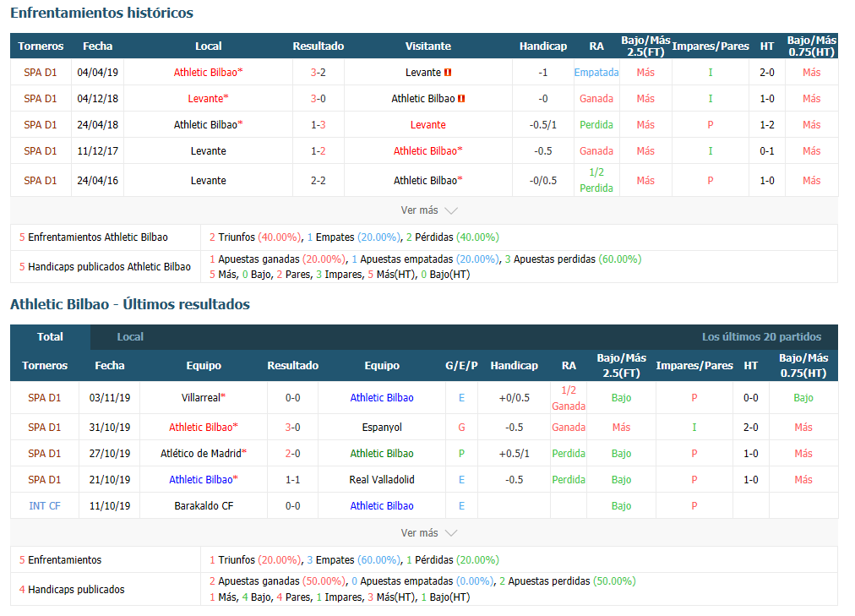This screenshot has width=855, height=616.
Task: Switch to the Local tab in Últimos resultados
Action: click(130, 337)
